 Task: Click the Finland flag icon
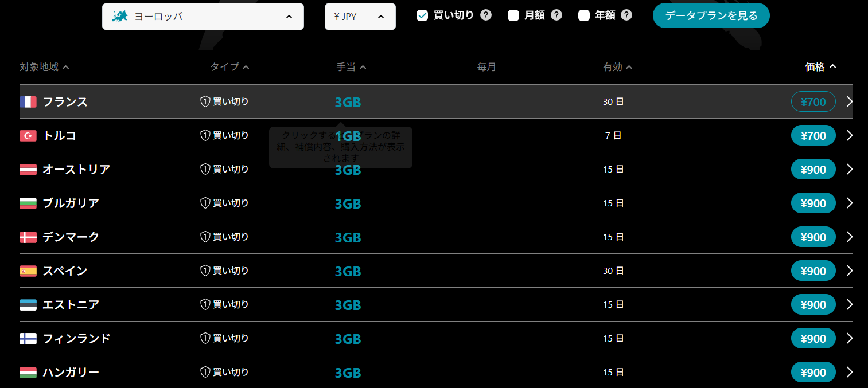[x=28, y=339]
